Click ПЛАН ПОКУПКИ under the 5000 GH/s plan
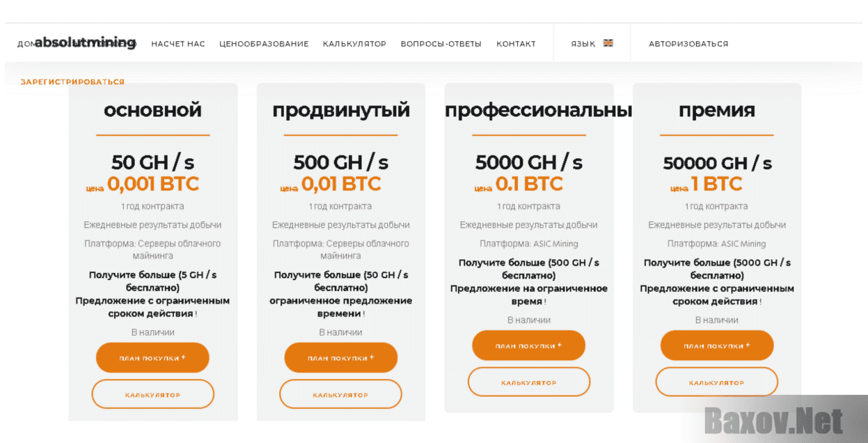 point(528,345)
